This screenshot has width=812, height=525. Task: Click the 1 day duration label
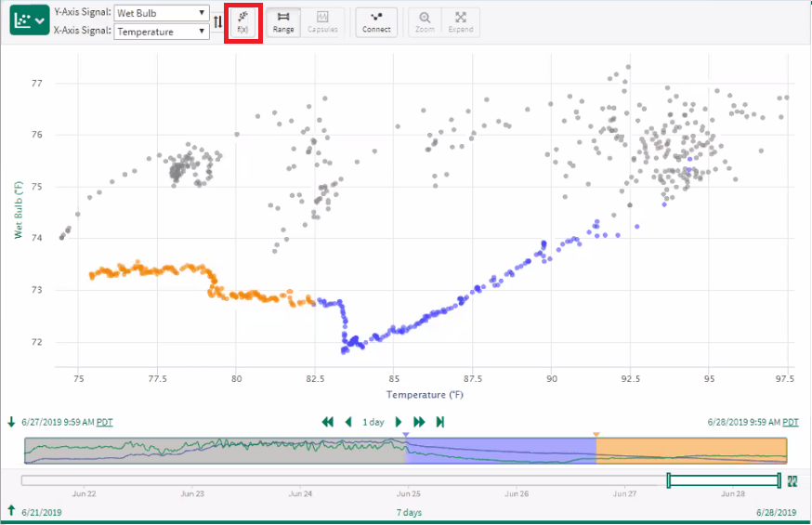373,422
